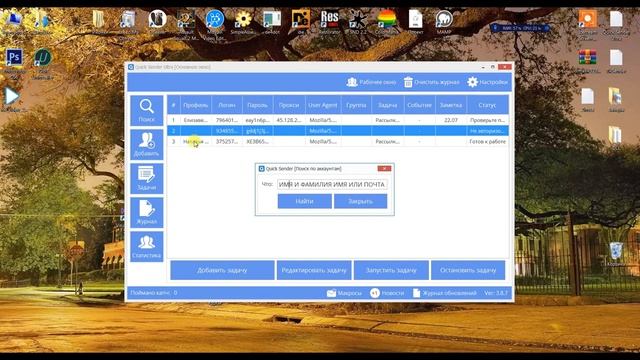
Task: Open Макросы in the status bar
Action: point(344,293)
